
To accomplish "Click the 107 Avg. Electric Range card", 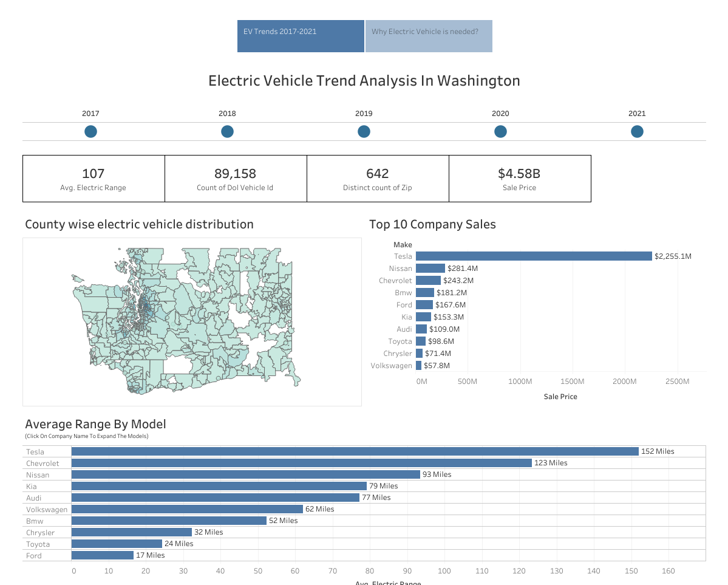I will pyautogui.click(x=94, y=179).
